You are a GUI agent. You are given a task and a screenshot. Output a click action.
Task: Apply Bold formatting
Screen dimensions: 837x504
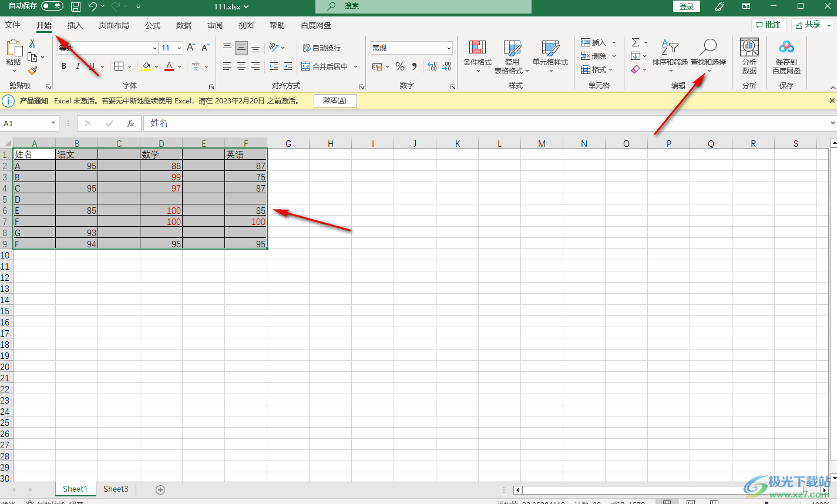[x=64, y=66]
